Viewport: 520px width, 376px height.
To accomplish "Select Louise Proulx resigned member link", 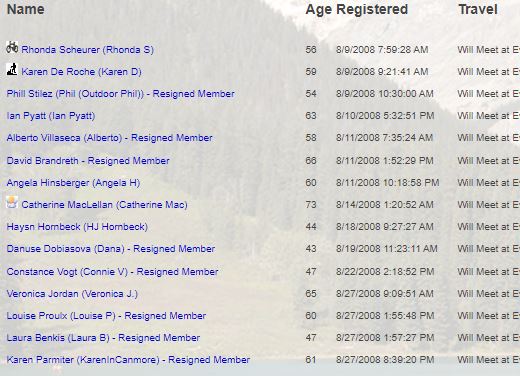I will coord(106,316).
